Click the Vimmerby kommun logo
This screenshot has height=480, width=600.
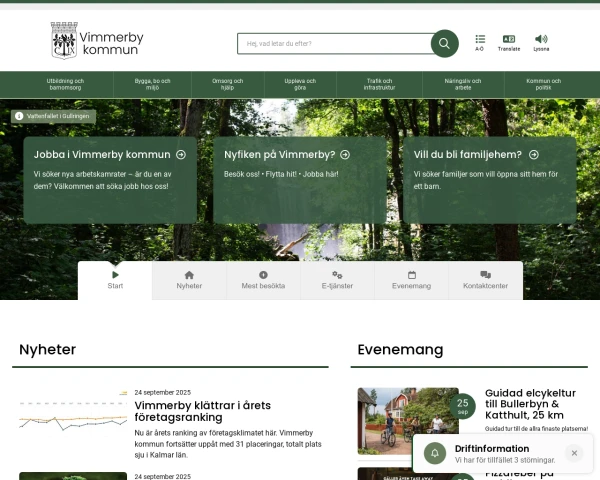[x=97, y=41]
